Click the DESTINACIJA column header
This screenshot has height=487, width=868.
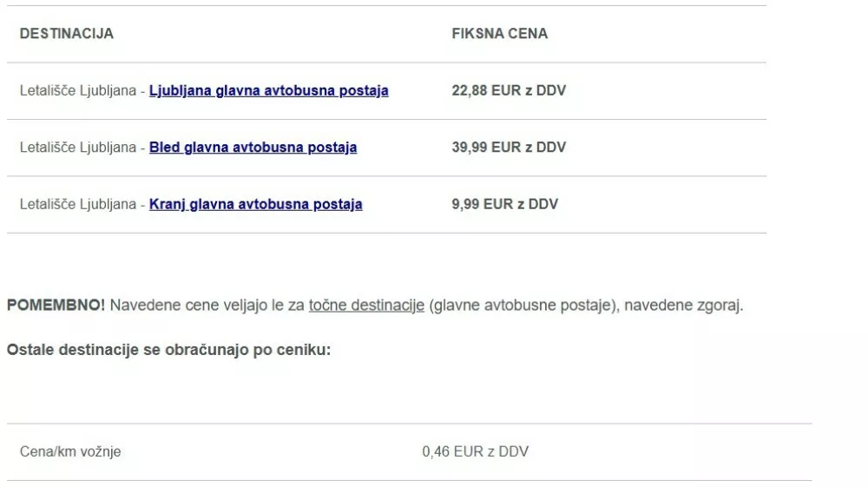(67, 34)
